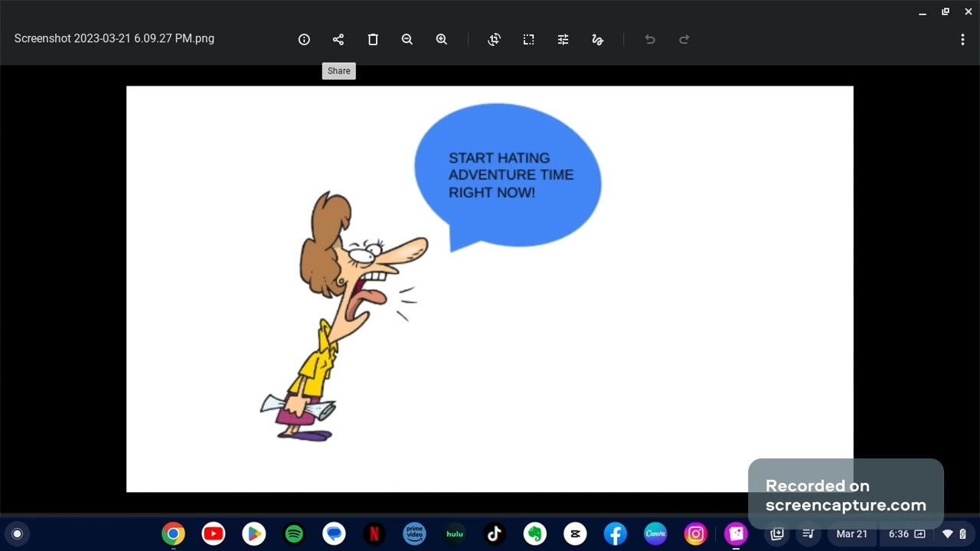Viewport: 980px width, 551px height.
Task: Launch TikTok from the shelf
Action: pyautogui.click(x=495, y=534)
